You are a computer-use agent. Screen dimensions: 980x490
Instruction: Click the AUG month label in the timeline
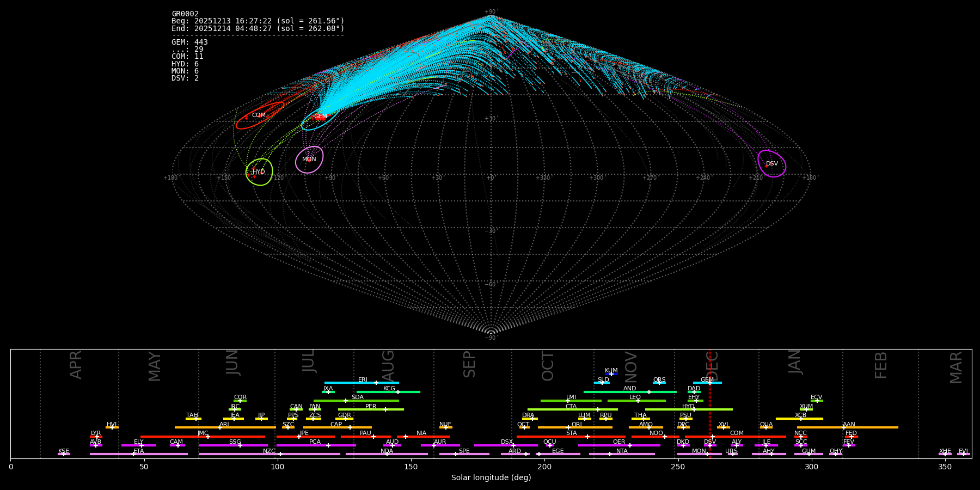point(388,365)
